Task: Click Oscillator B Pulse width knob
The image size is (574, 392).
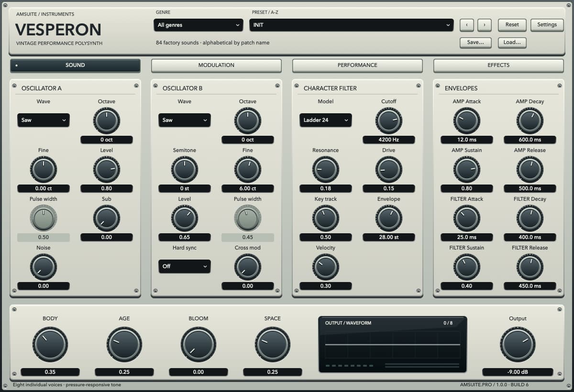Action: tap(248, 218)
